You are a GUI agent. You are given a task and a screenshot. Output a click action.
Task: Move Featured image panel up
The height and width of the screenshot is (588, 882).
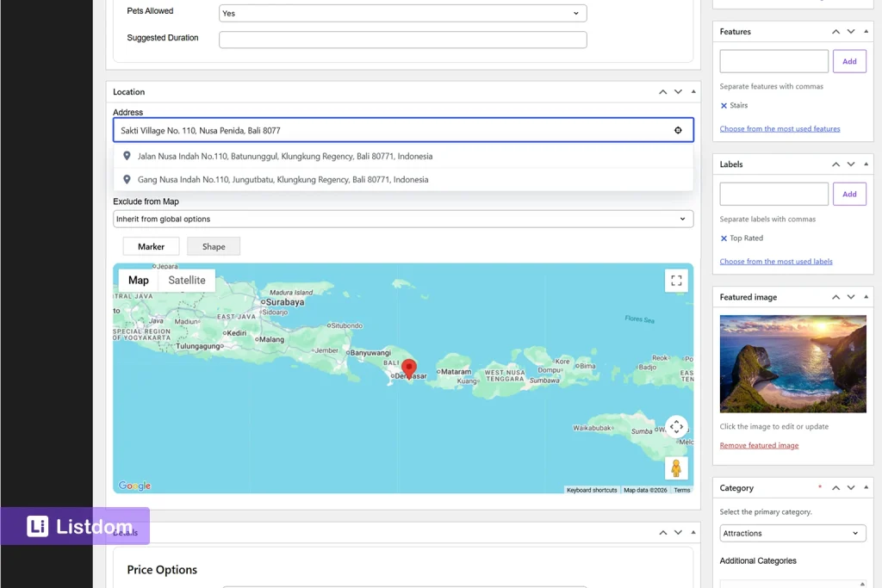coord(835,297)
